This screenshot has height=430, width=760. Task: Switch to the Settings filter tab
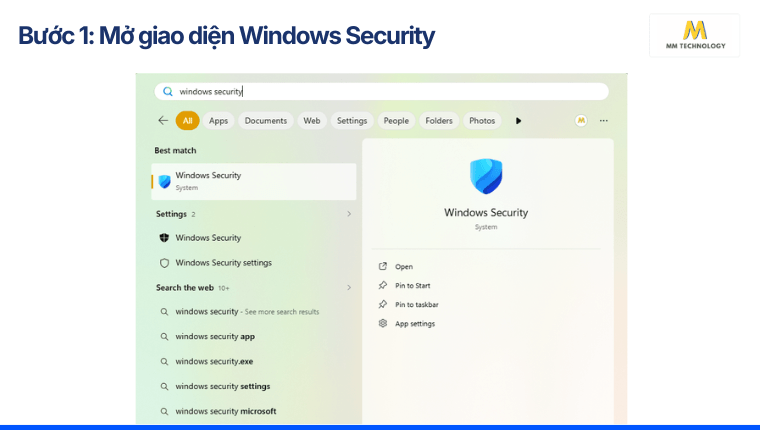point(352,121)
